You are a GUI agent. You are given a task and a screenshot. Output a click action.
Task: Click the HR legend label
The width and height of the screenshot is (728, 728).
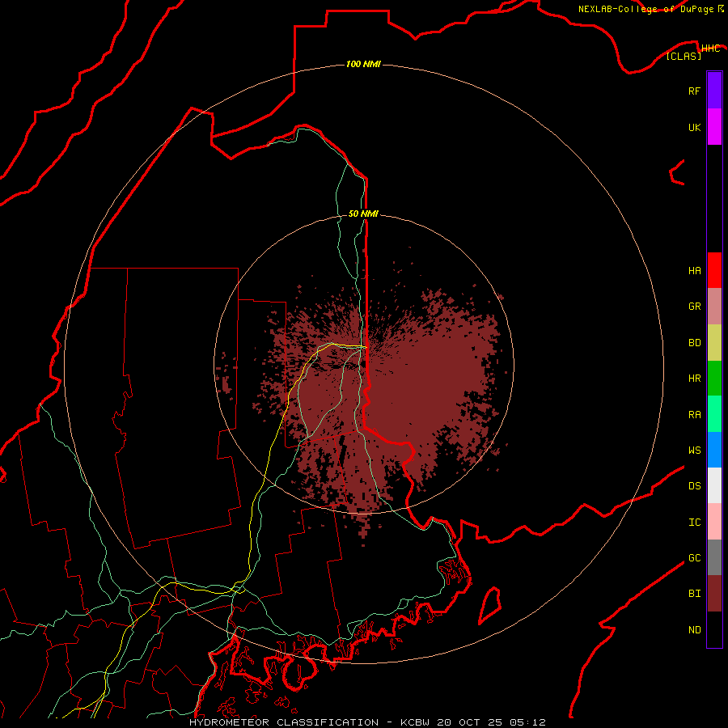coord(694,379)
